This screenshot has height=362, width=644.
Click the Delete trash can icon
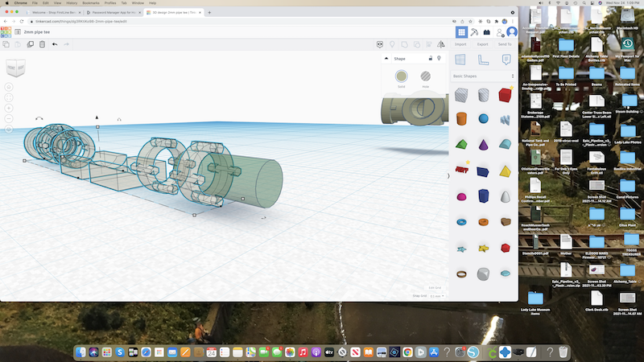point(42,44)
